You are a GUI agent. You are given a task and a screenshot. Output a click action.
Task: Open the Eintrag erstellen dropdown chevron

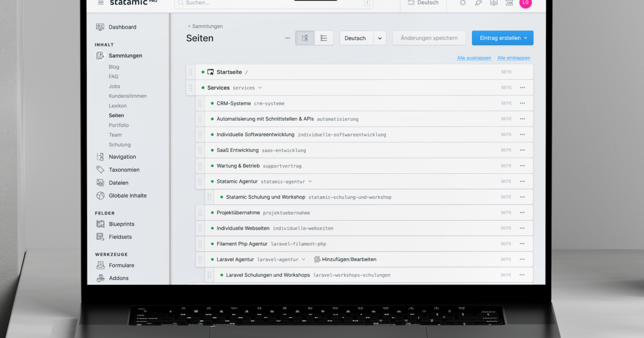click(525, 38)
